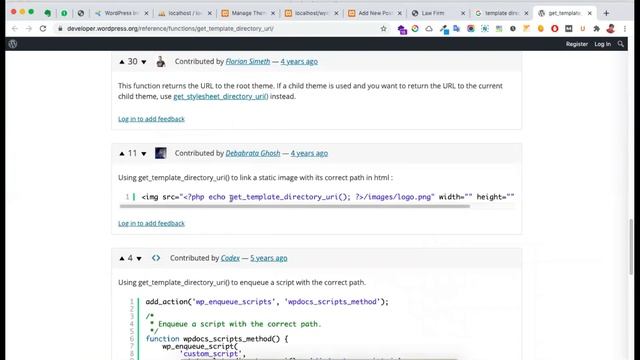This screenshot has height=360, width=640.
Task: Click the URL address bar
Action: tap(220, 29)
